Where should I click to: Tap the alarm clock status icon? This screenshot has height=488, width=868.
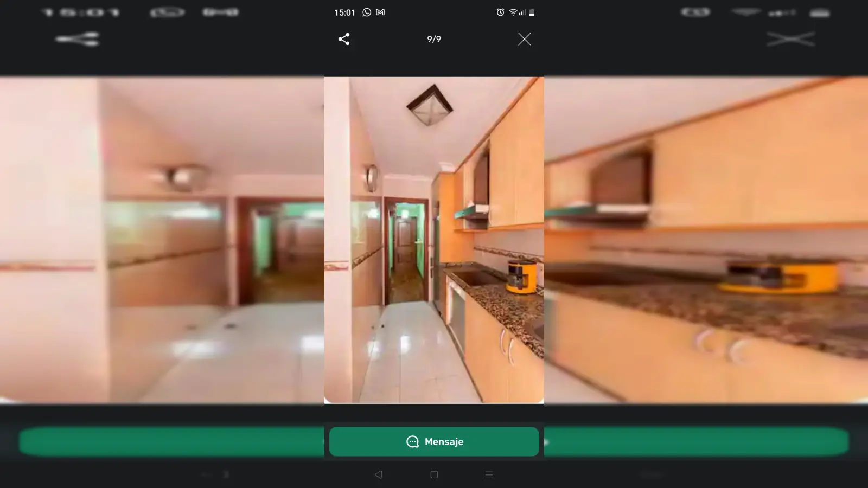coord(500,12)
